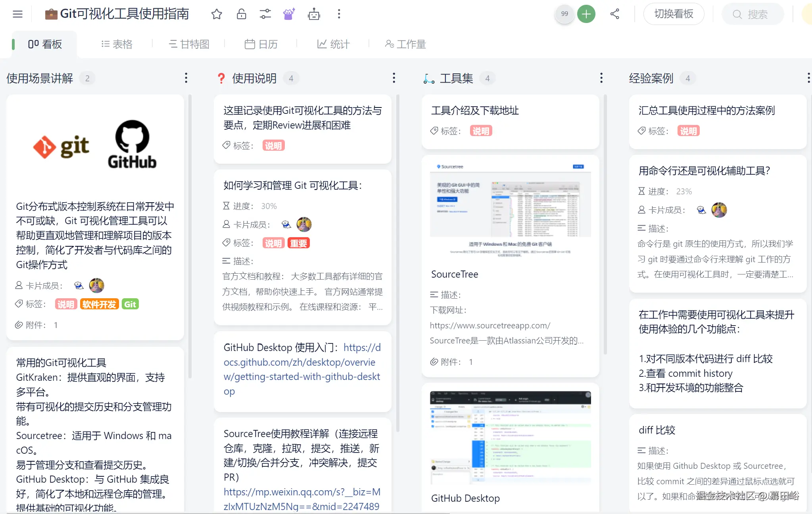The height and width of the screenshot is (514, 812).
Task: Click the lock permission icon
Action: click(241, 14)
